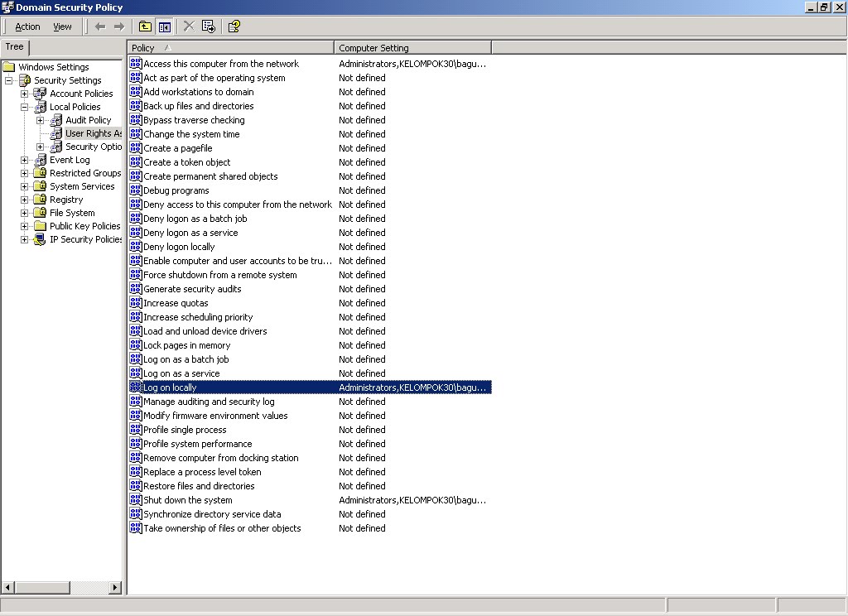Screen dimensions: 848x616
Task: Expand the Audit Policy node
Action: click(x=40, y=120)
